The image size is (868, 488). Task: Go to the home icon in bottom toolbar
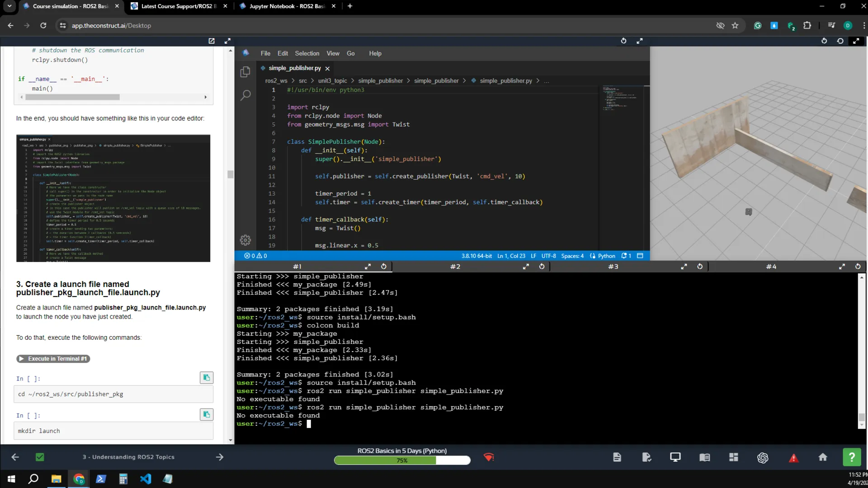[x=823, y=457]
